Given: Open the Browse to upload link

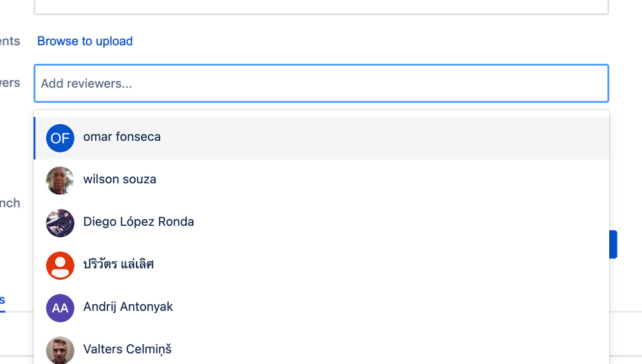Looking at the screenshot, I should (x=85, y=41).
